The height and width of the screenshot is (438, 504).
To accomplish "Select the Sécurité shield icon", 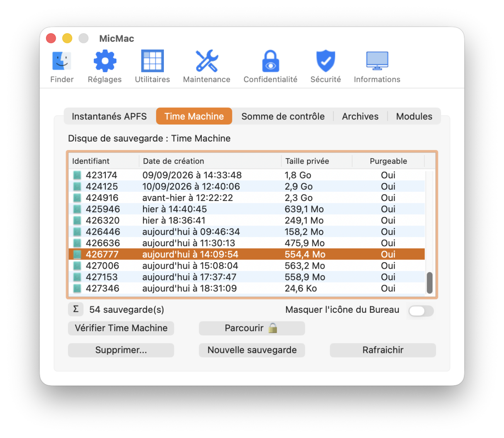I will coord(325,61).
